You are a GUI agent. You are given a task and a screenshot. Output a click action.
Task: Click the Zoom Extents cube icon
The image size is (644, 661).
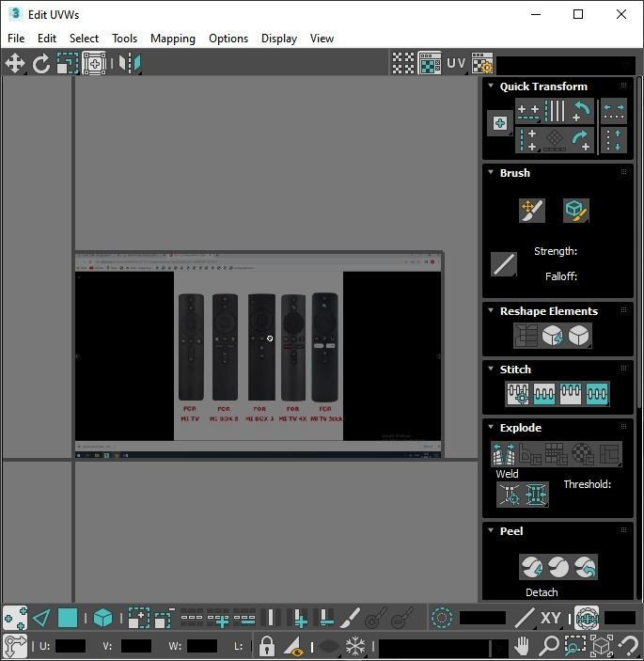[602, 646]
